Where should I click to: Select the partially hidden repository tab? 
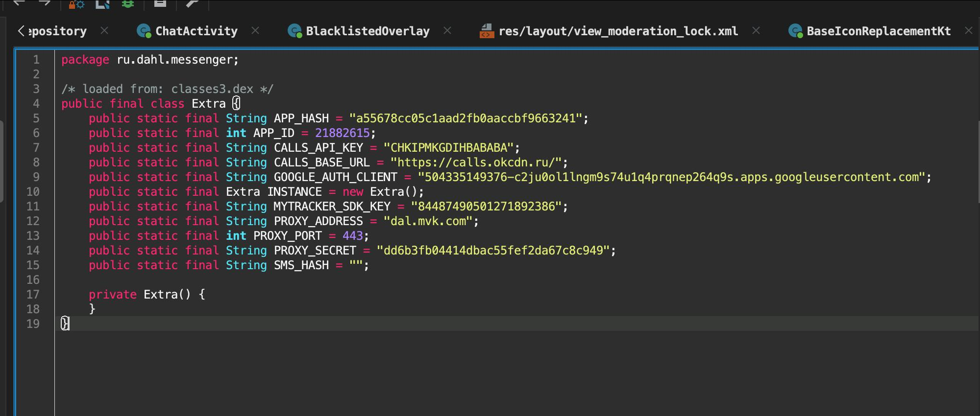click(57, 31)
